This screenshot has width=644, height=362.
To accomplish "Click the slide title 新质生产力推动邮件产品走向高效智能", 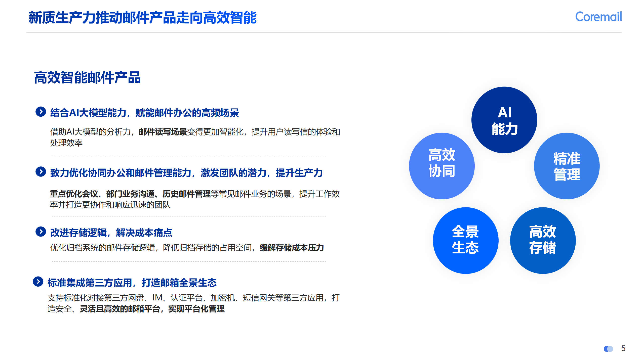I will tap(142, 18).
